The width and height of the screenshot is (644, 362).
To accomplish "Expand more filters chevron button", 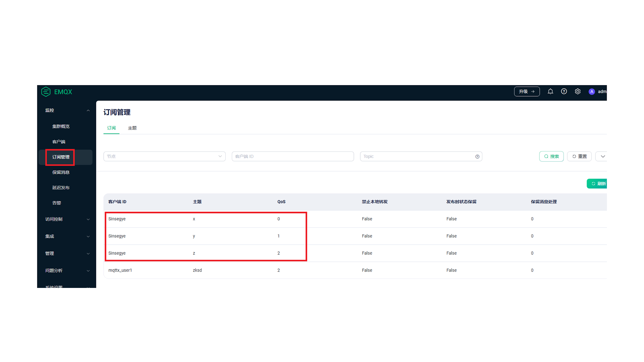I will pyautogui.click(x=602, y=157).
